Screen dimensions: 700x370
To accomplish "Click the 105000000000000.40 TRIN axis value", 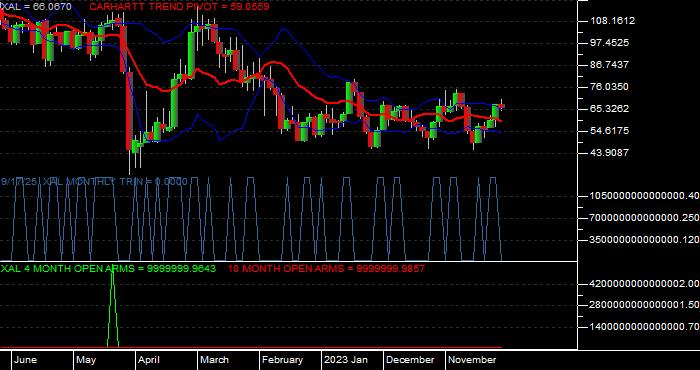I will click(x=644, y=196).
